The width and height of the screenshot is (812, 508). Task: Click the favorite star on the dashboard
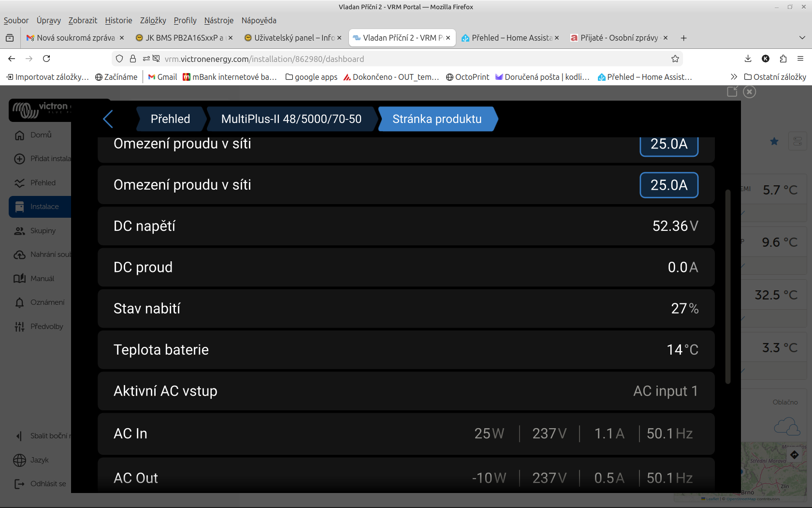pos(774,141)
